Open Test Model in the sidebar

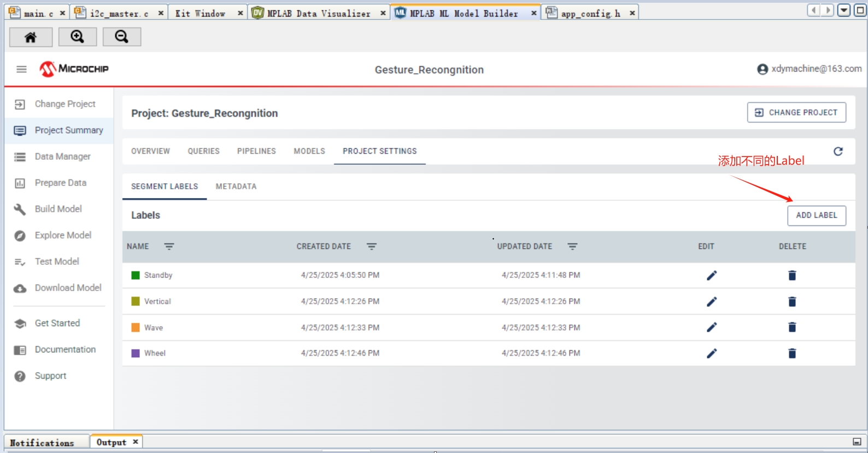(59, 262)
